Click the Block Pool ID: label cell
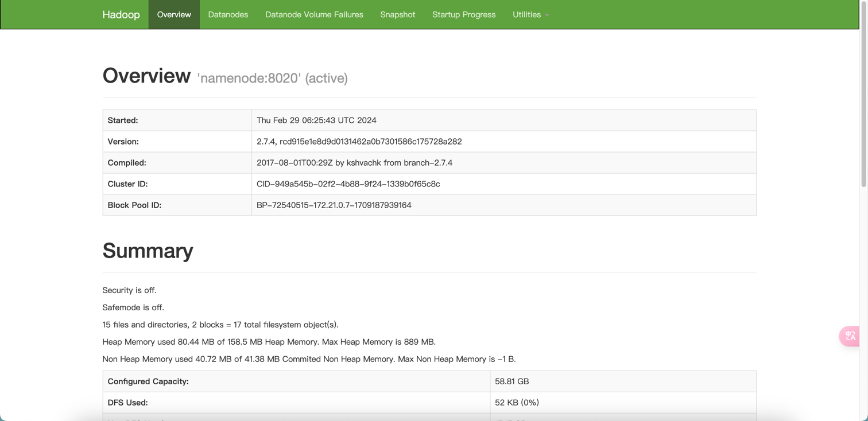The width and height of the screenshot is (868, 421). tap(177, 205)
